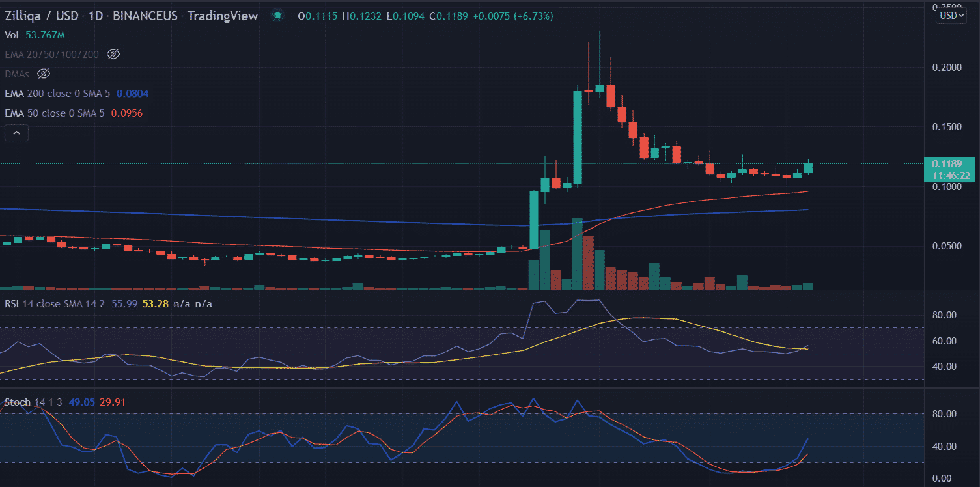Click the RSI value 55.99
980x487 pixels.
[x=124, y=304]
